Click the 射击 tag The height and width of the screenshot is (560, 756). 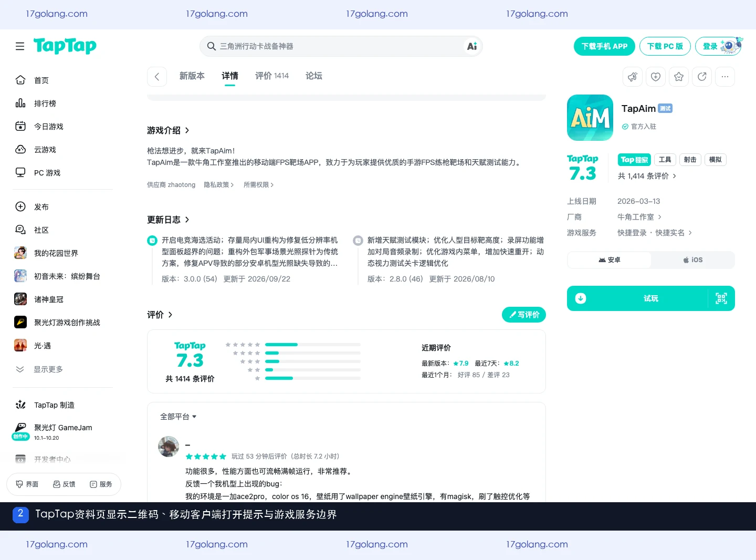click(690, 160)
